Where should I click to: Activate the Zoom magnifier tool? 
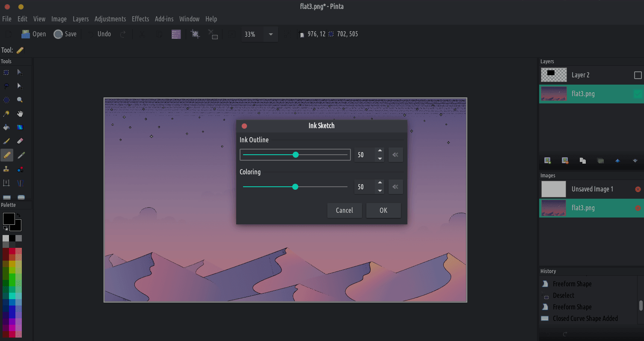(x=20, y=100)
